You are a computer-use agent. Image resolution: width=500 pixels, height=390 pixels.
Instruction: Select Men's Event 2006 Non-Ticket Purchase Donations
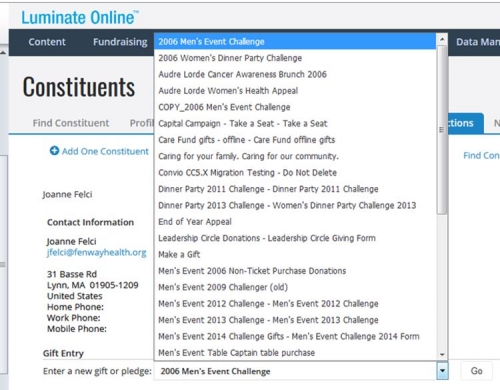[295, 271]
